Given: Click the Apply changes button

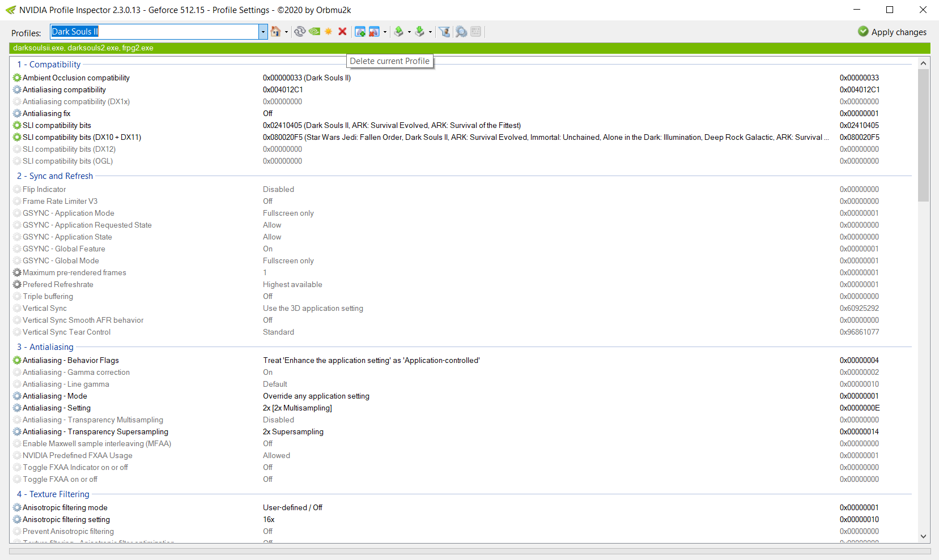Looking at the screenshot, I should [893, 32].
